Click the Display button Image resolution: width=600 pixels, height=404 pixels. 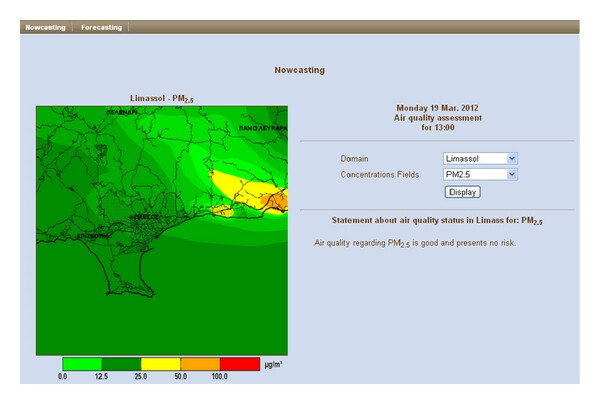pos(462,192)
